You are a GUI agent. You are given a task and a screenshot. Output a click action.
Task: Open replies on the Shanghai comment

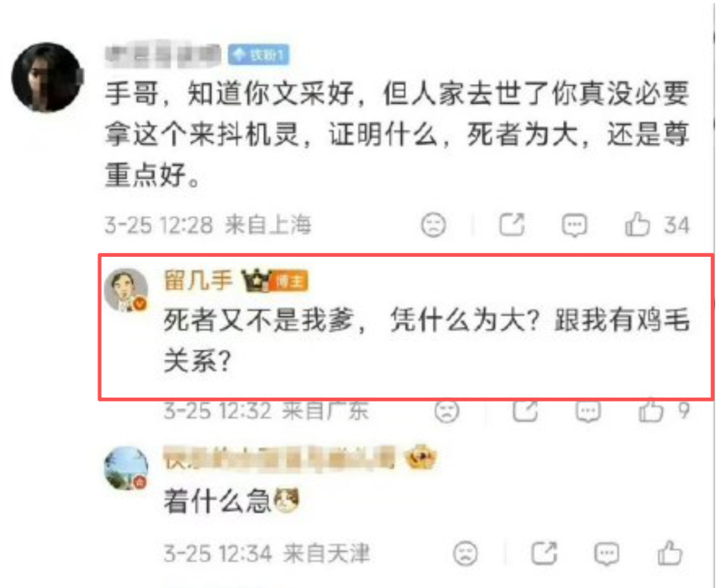click(574, 225)
